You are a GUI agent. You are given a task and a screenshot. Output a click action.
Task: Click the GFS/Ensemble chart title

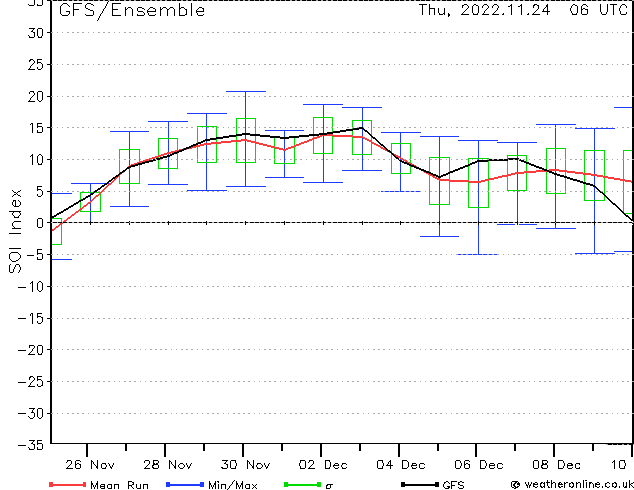tap(132, 10)
